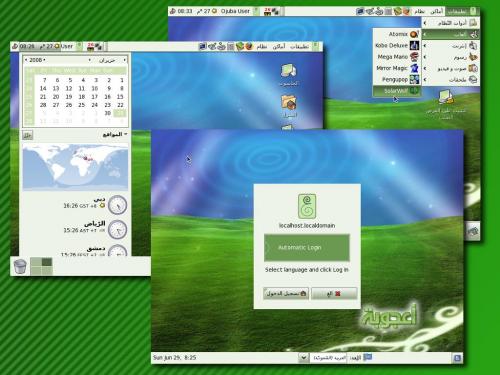This screenshot has height=375, width=500.
Task: Click 'Sun Jun 29, 8:25' date on login bar
Action: click(x=174, y=358)
